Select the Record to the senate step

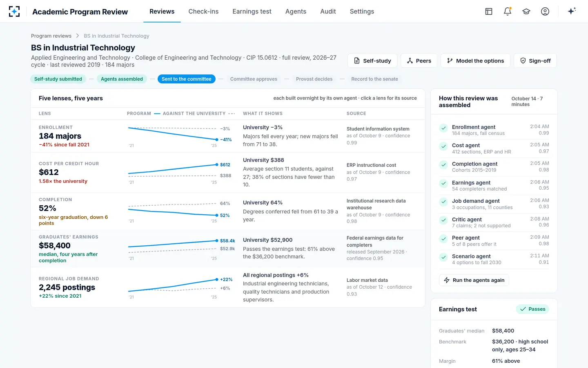(374, 79)
